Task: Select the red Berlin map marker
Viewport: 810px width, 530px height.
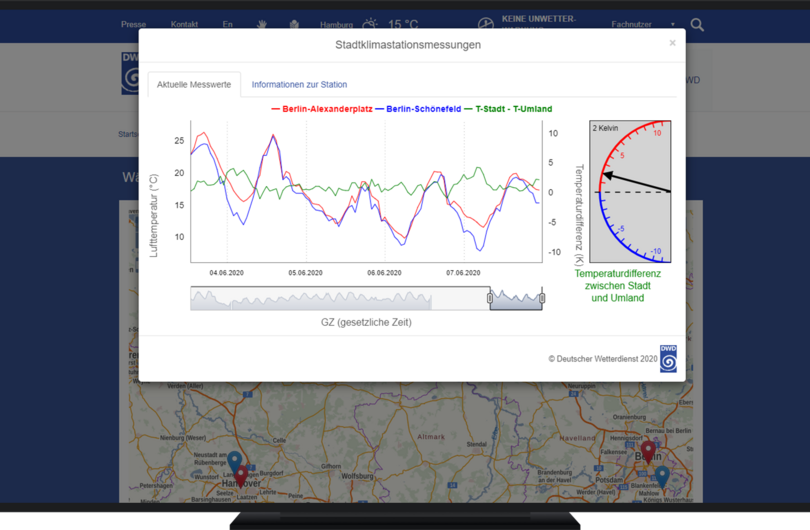Action: tap(648, 451)
